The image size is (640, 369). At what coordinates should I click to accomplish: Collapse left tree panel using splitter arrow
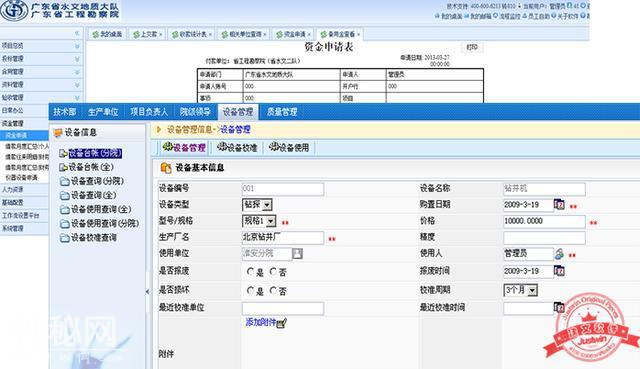(147, 291)
